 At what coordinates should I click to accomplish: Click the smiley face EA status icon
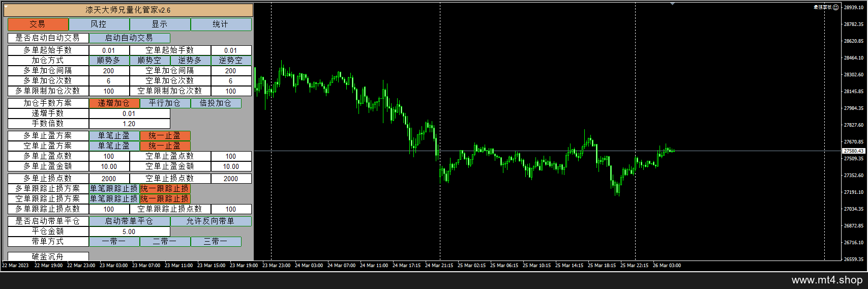(836, 7)
